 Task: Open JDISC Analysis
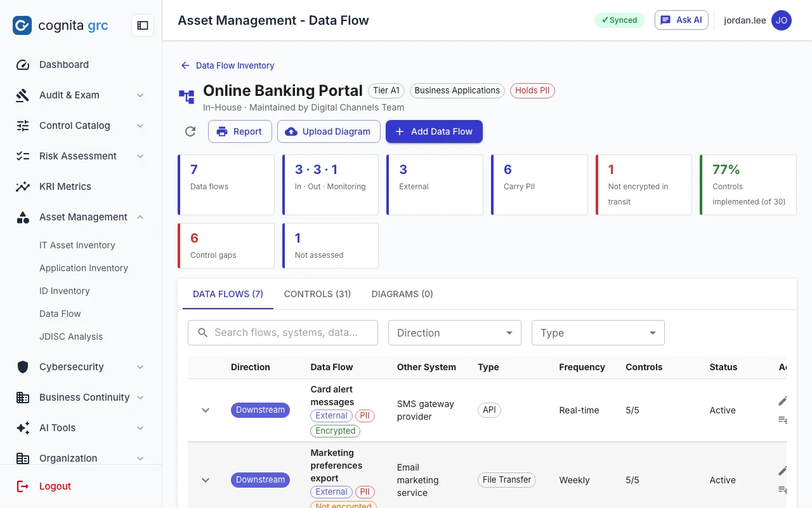71,337
